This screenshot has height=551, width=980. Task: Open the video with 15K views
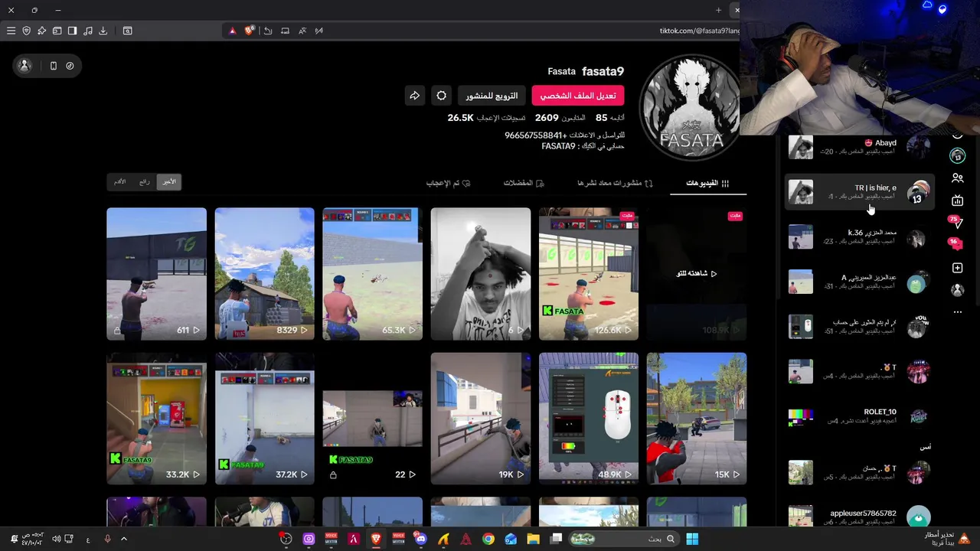pyautogui.click(x=696, y=419)
